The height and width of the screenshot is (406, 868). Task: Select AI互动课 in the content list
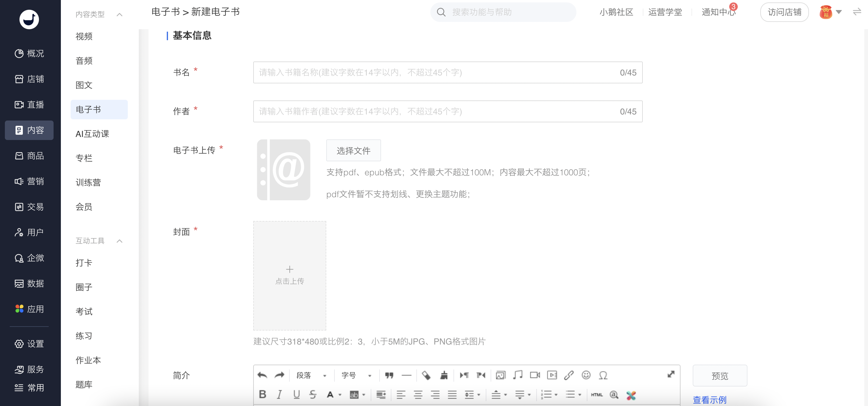coord(92,134)
